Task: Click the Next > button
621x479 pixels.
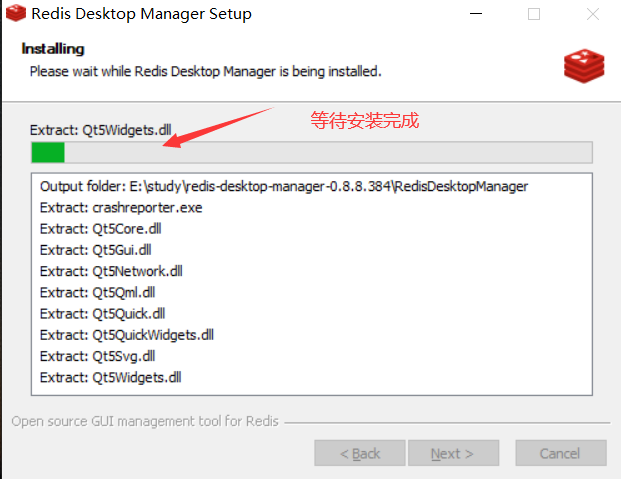Action: pyautogui.click(x=453, y=453)
